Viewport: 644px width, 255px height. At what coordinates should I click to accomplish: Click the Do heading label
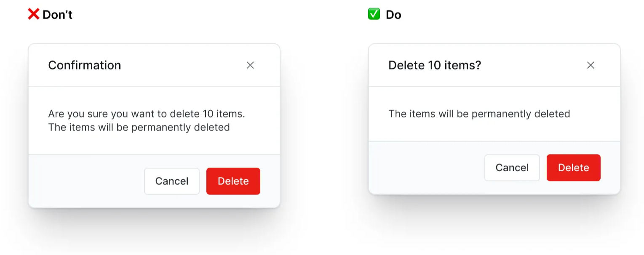click(393, 14)
